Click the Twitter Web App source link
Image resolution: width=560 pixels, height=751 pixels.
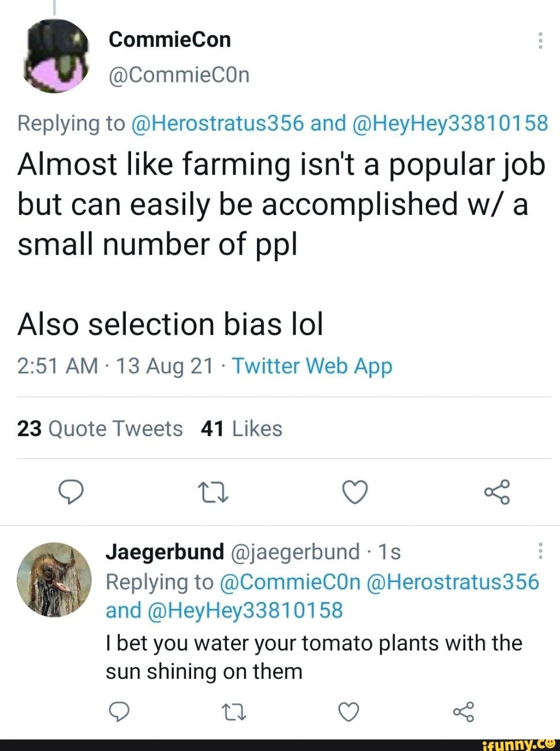(312, 366)
